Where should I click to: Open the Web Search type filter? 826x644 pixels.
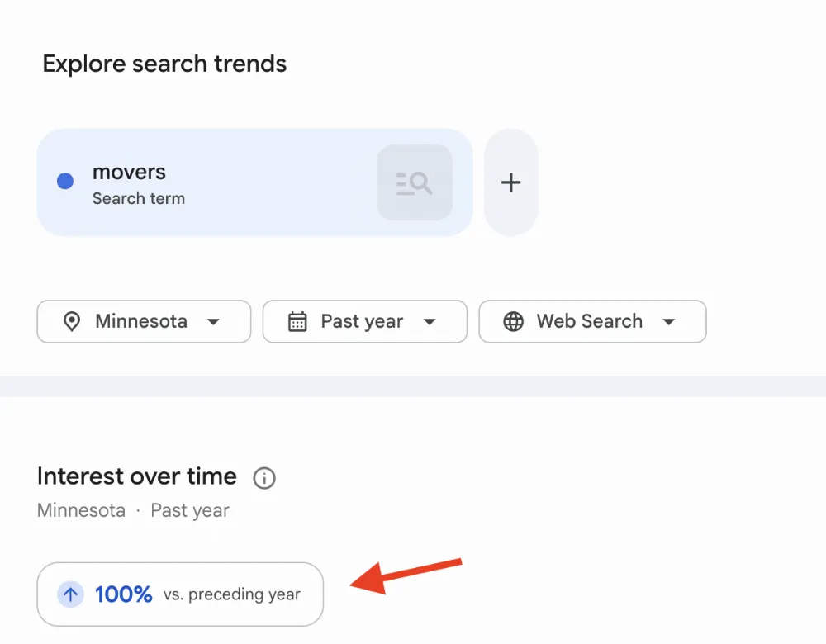(x=592, y=322)
